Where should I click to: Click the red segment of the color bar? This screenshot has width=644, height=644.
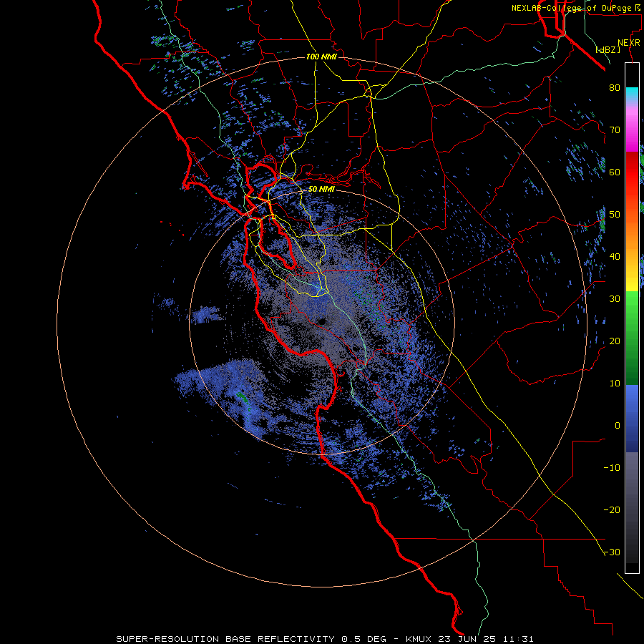point(632,172)
